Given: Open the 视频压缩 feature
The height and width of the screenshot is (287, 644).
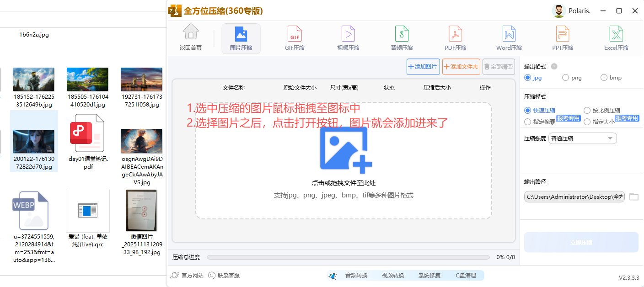Looking at the screenshot, I should [x=348, y=38].
